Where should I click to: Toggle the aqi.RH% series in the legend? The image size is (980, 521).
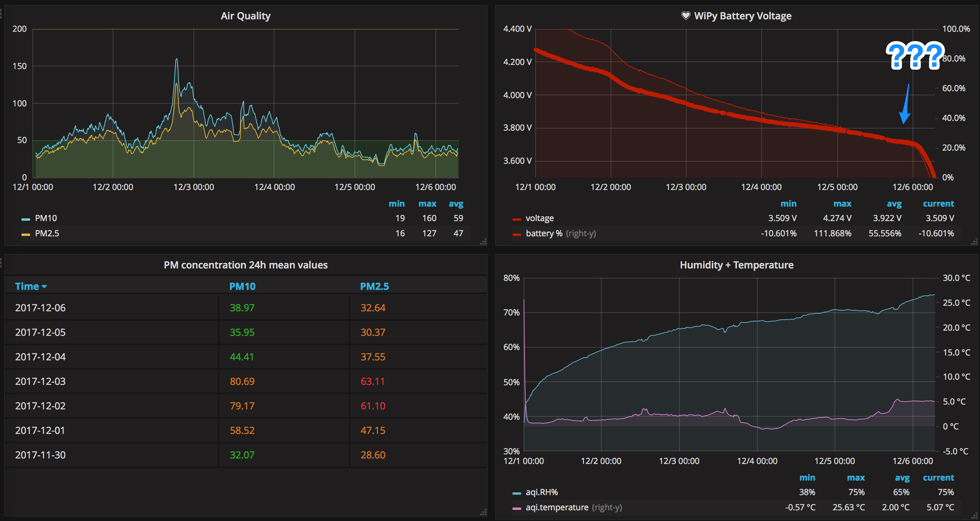point(542,492)
